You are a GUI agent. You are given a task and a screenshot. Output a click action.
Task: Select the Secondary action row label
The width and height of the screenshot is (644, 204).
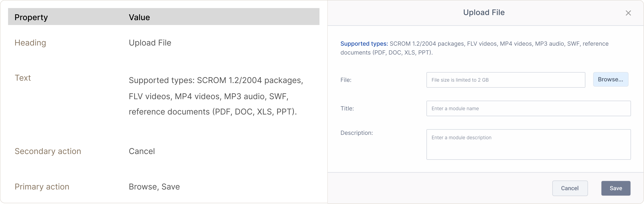click(48, 151)
